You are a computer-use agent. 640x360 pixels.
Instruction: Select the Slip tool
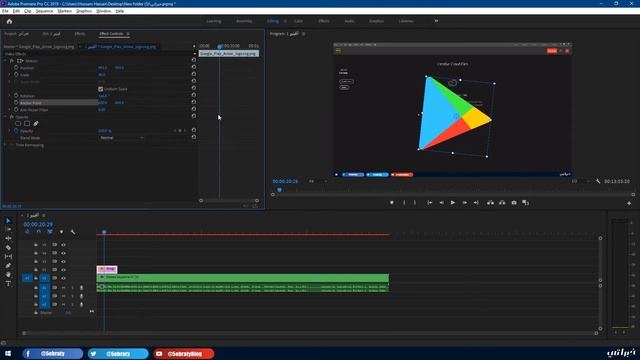tap(8, 256)
